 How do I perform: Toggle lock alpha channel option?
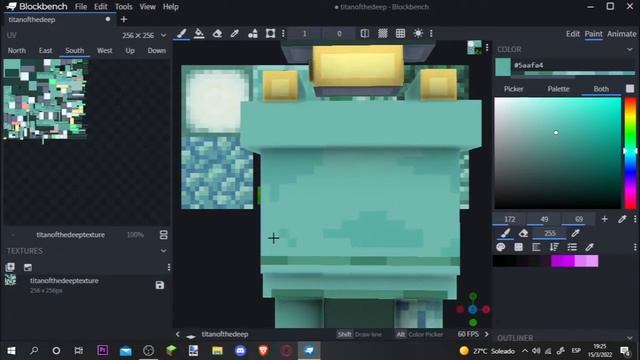click(382, 33)
